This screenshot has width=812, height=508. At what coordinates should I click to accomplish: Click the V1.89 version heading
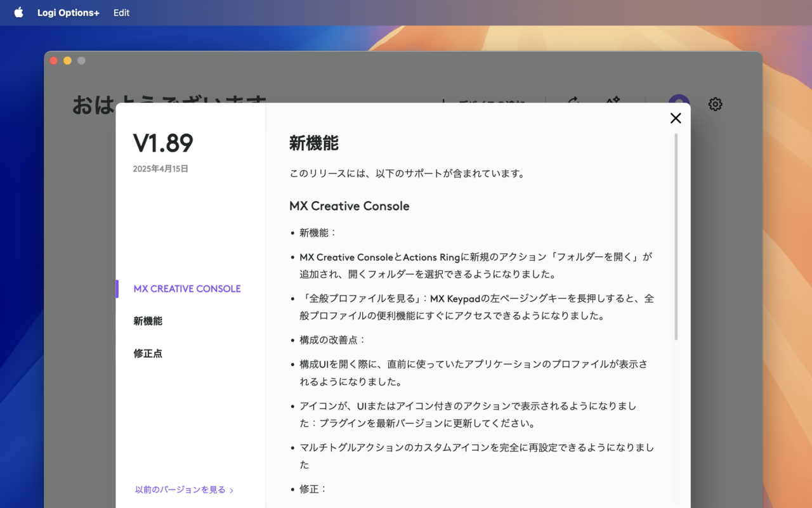(163, 143)
